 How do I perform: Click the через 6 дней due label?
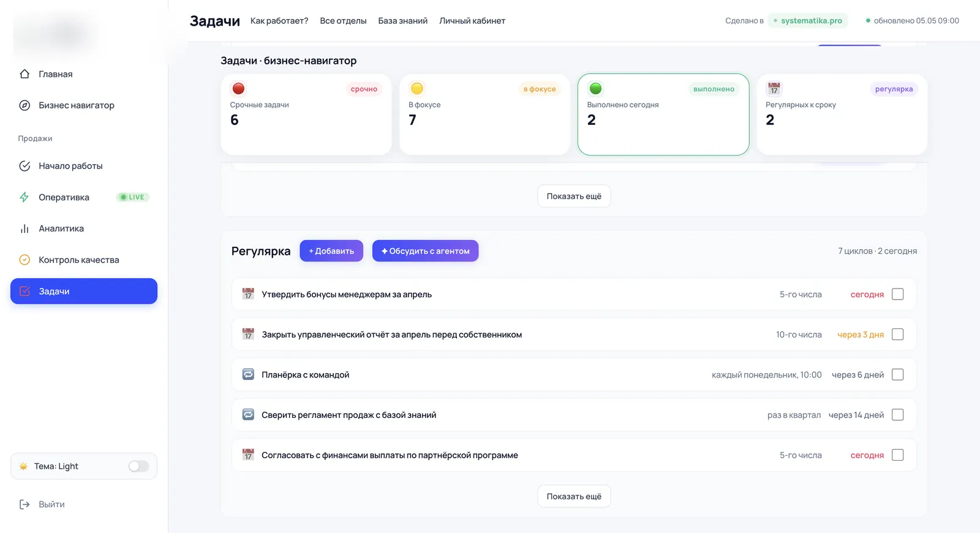pyautogui.click(x=858, y=375)
